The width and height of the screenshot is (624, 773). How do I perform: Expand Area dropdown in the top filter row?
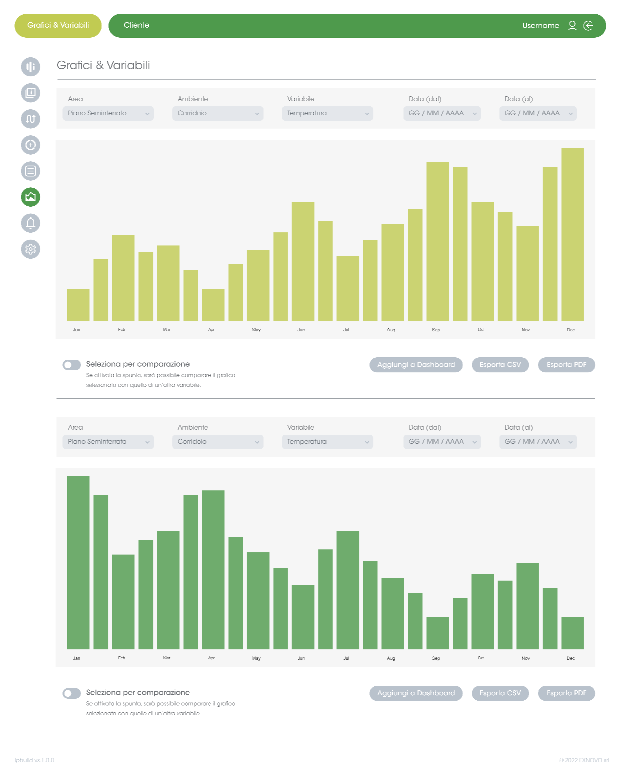tap(109, 114)
